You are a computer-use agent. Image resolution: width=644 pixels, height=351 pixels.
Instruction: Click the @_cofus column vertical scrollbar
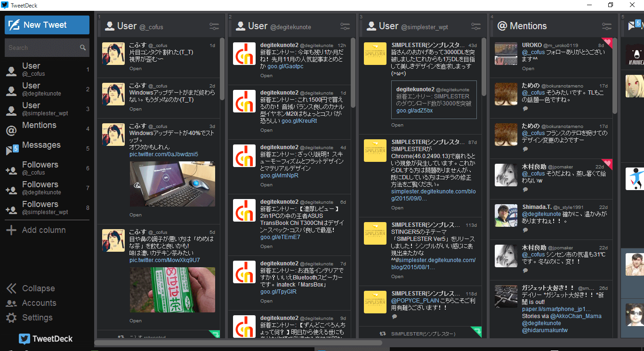222,69
